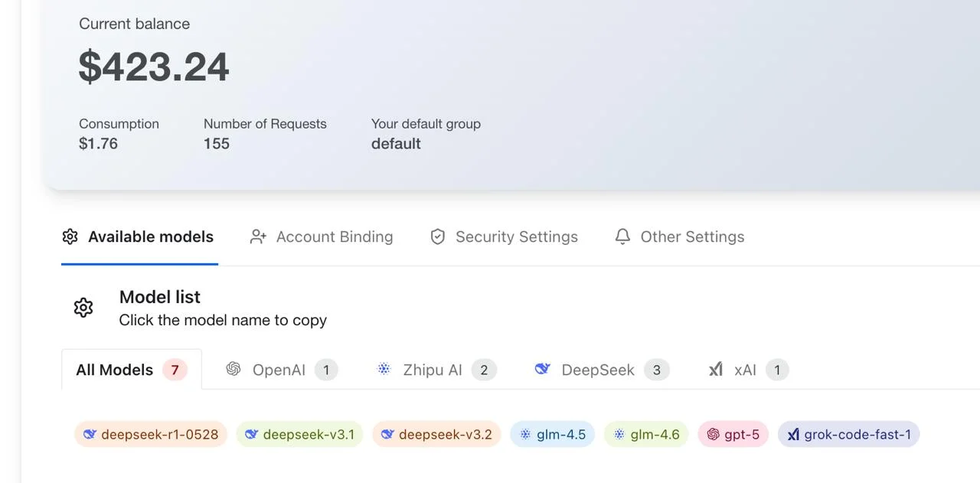
Task: Click the Account Binding person icon
Action: point(258,237)
